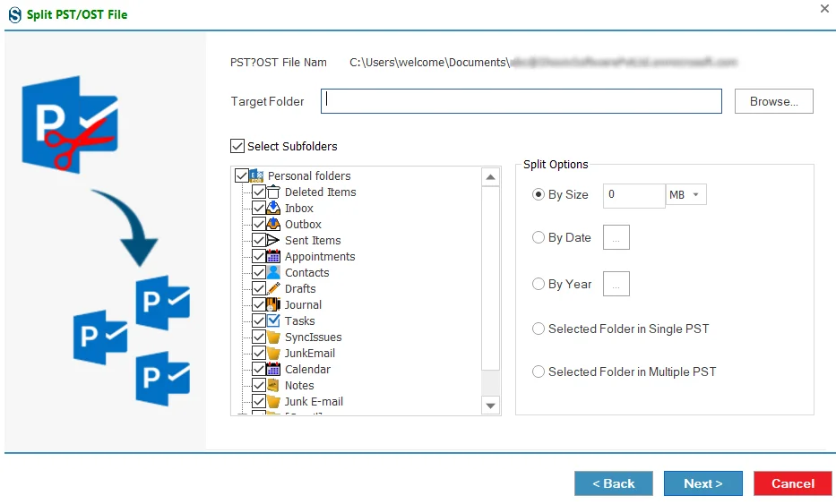Uncheck the Junk E-mail checkbox

coord(259,401)
